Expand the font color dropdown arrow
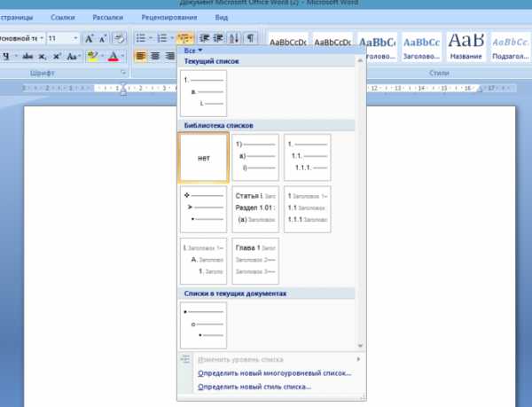The image size is (532, 407). point(122,56)
